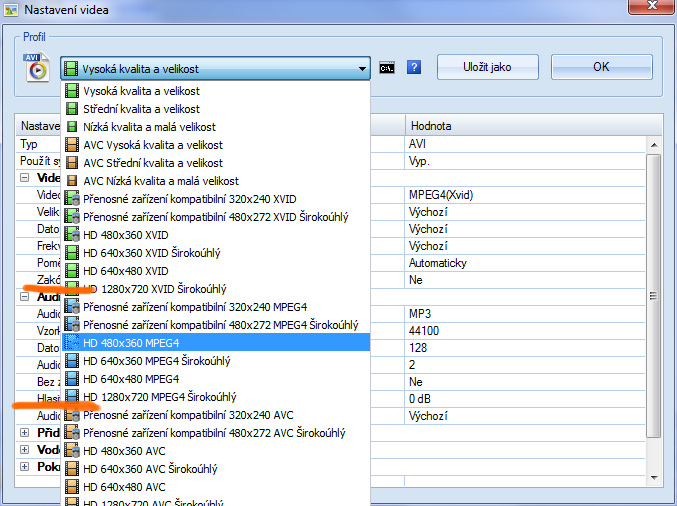The width and height of the screenshot is (677, 506).
Task: Select Přenosné zařízení 480x272 XVID Širokoúhlý
Action: point(216,217)
